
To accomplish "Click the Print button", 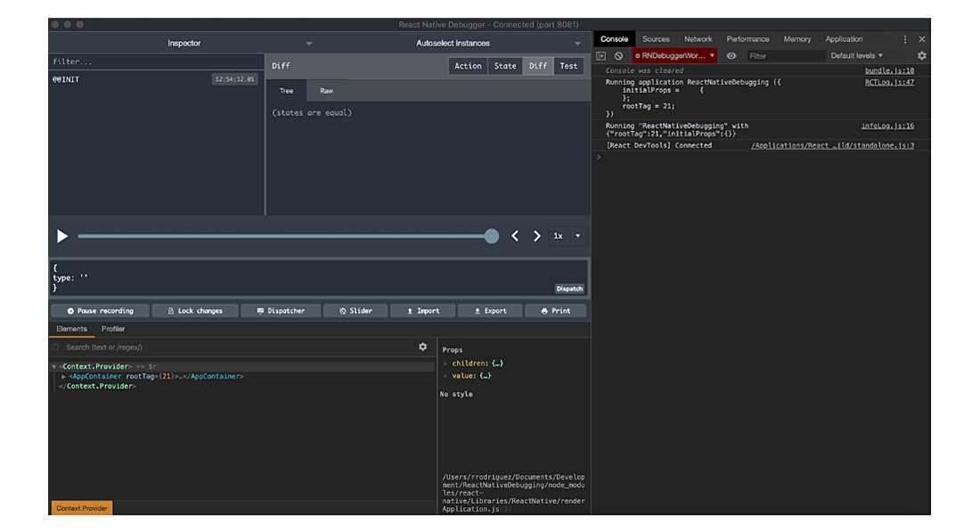I will [555, 311].
